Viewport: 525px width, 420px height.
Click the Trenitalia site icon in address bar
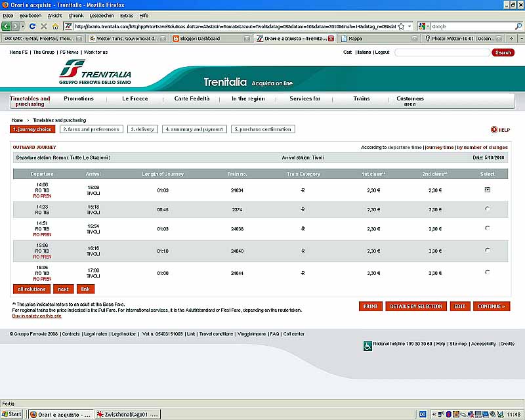pyautogui.click(x=68, y=26)
